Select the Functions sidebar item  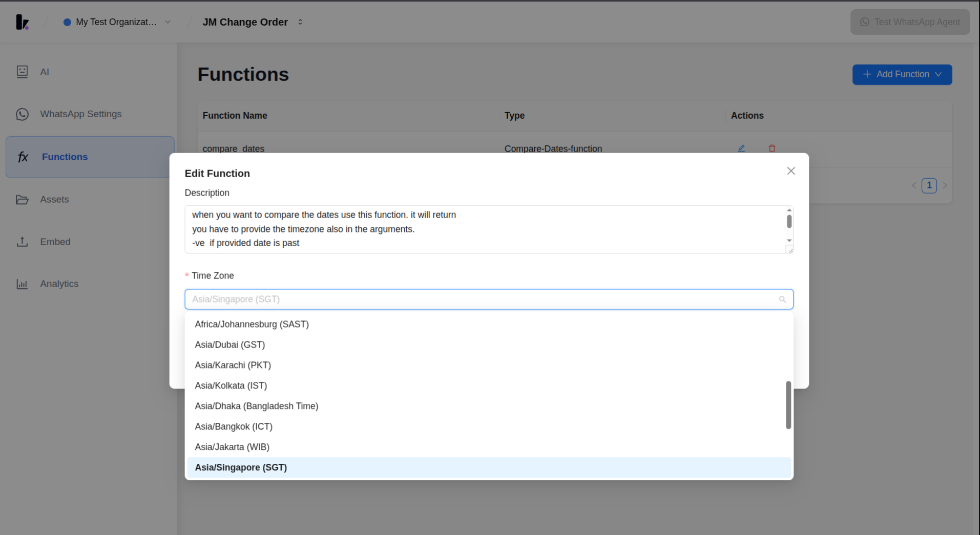click(x=90, y=157)
